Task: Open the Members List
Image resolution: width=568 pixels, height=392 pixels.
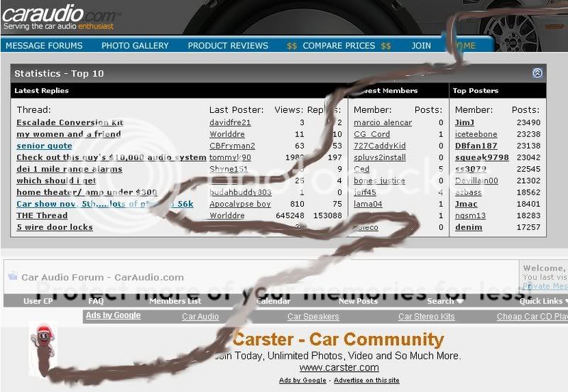Action: (175, 301)
